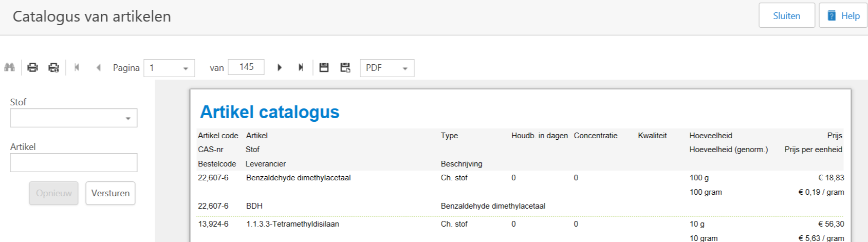Click the save/export report disk icon
This screenshot has height=242, width=868.
coord(324,67)
